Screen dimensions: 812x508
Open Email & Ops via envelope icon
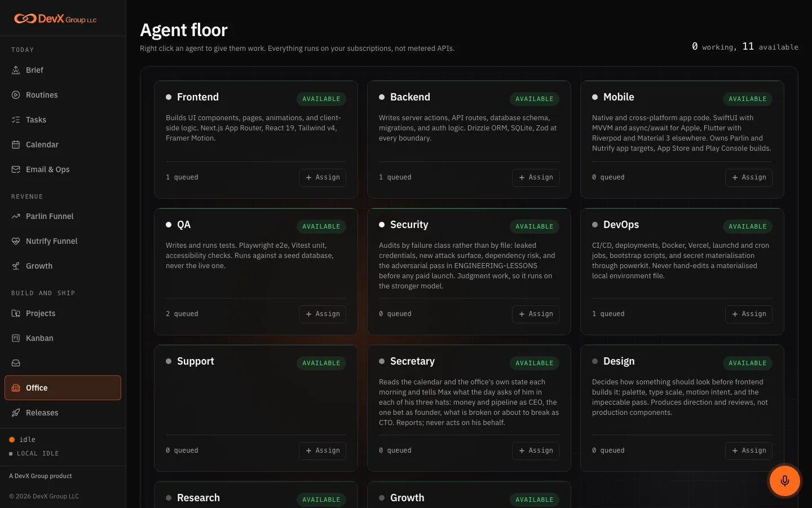click(x=16, y=169)
